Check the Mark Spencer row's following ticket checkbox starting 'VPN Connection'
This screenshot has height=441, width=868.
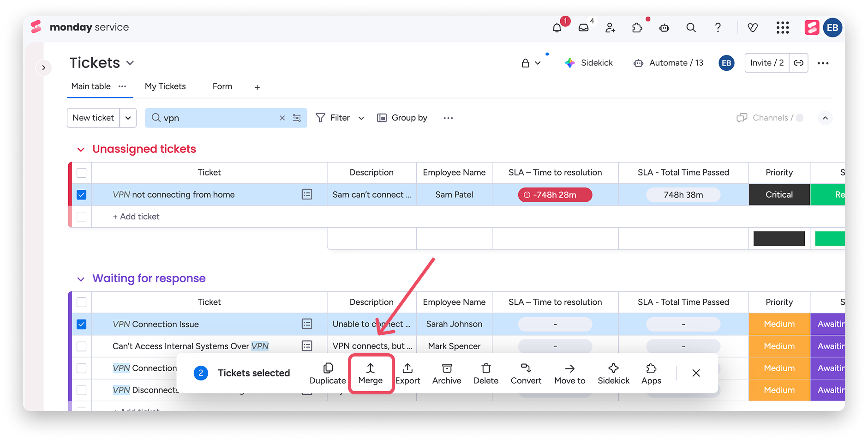(82, 368)
